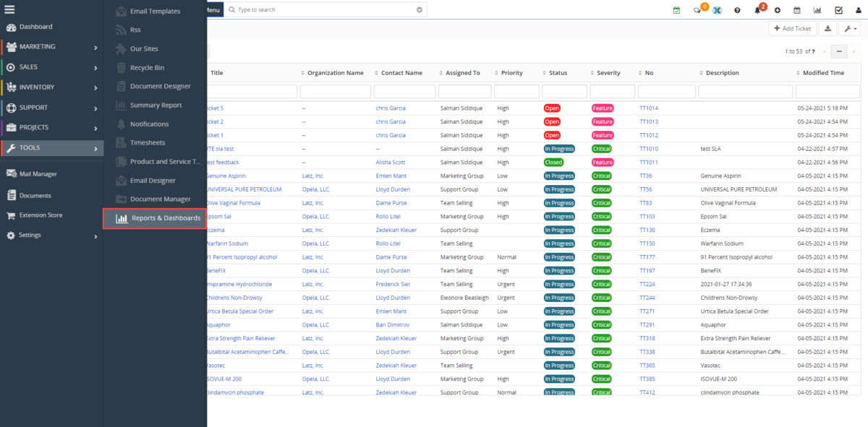Open the Reports & Dashboards menu item
Image resolution: width=868 pixels, height=427 pixels.
pyautogui.click(x=154, y=218)
